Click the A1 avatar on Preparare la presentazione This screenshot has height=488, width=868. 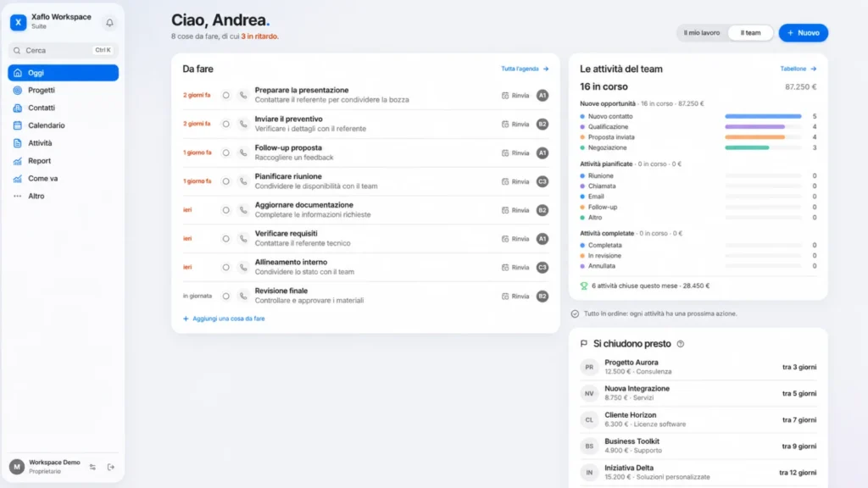(x=542, y=95)
